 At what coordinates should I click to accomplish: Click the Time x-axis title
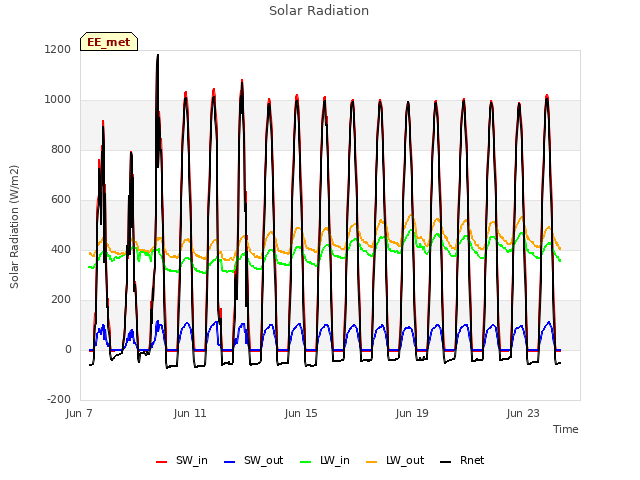coord(565,429)
